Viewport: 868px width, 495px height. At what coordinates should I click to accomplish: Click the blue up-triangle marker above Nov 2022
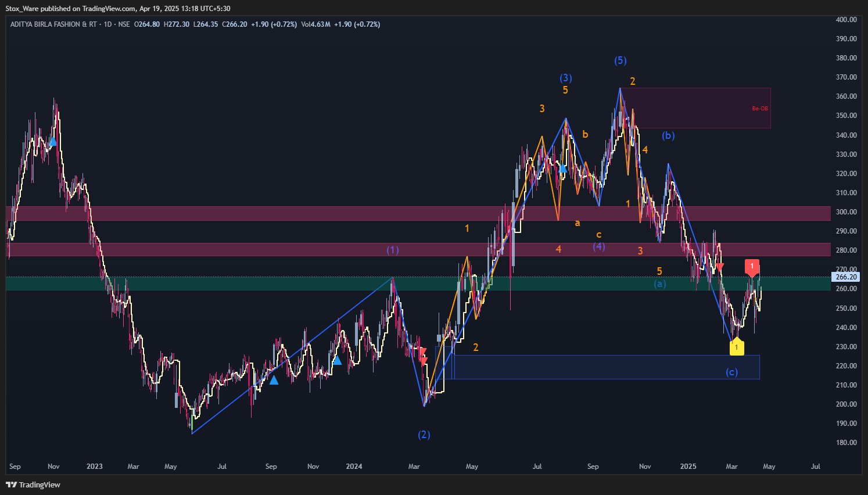53,141
